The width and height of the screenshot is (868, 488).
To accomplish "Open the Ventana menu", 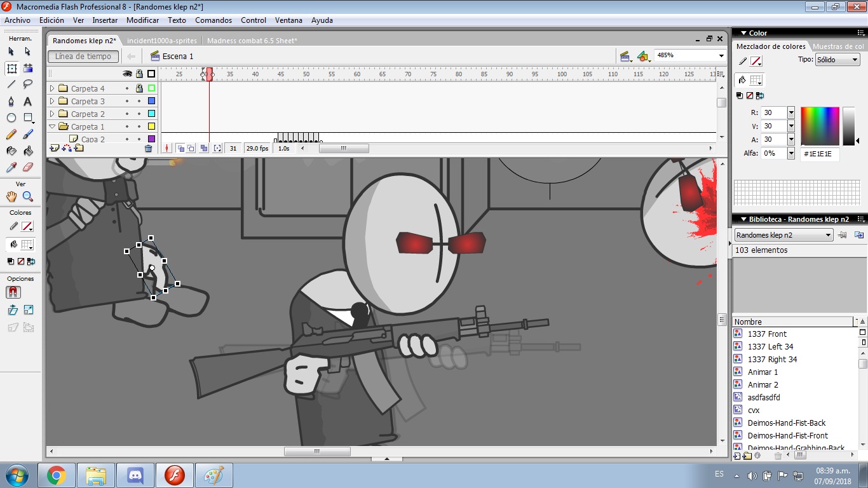I will 288,20.
